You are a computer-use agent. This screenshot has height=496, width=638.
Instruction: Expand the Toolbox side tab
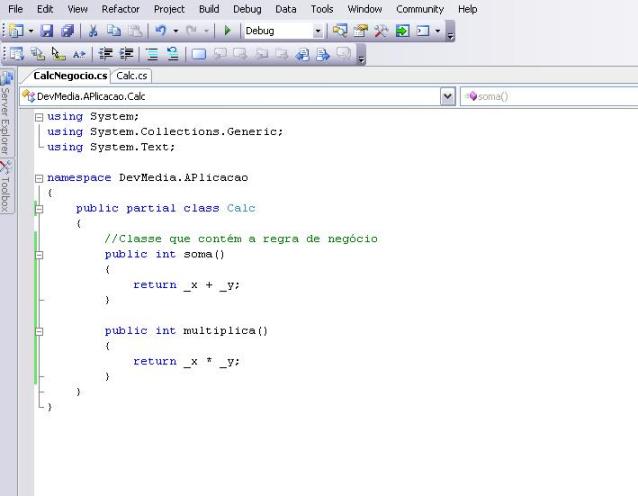[x=6, y=186]
